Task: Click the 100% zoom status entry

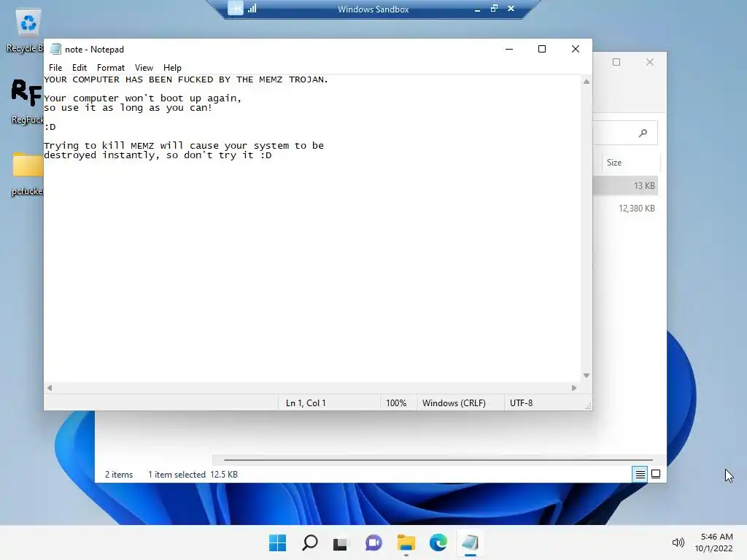Action: pyautogui.click(x=396, y=402)
